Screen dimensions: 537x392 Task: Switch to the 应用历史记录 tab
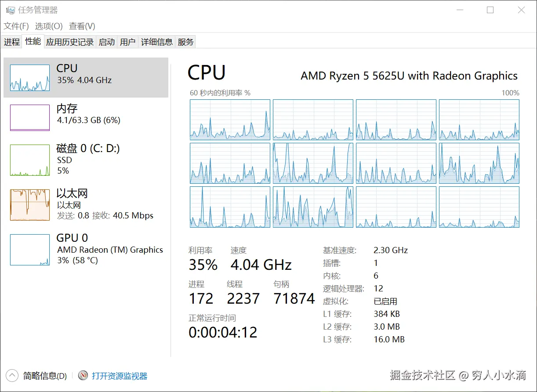tap(70, 42)
